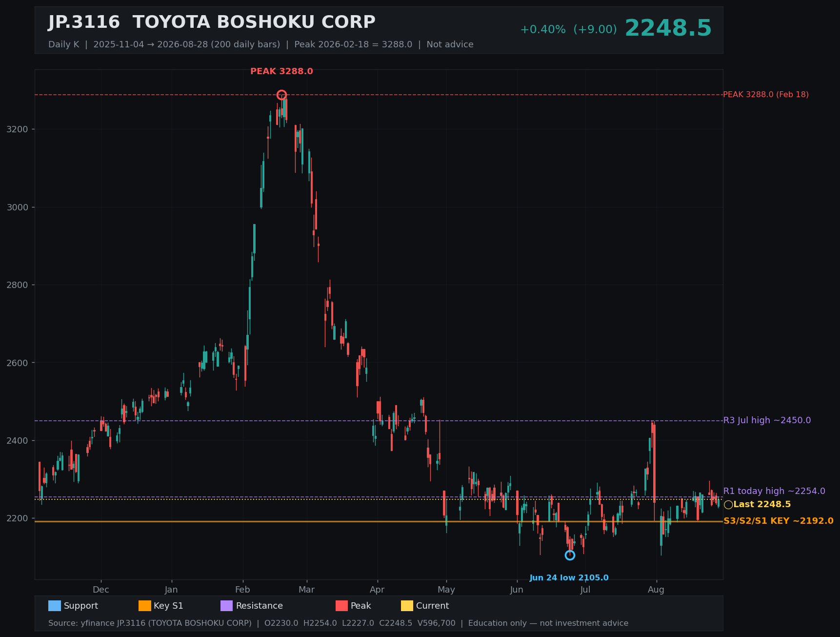Select the large 2248.5 price in the header
The height and width of the screenshot is (637, 840).
668,28
